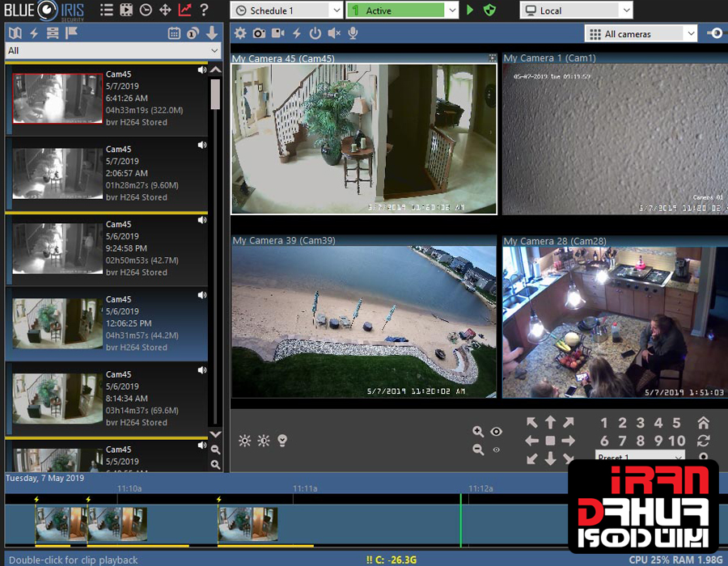The image size is (728, 566).
Task: Click the clip list vertical scrollbar thumb
Action: [215, 94]
